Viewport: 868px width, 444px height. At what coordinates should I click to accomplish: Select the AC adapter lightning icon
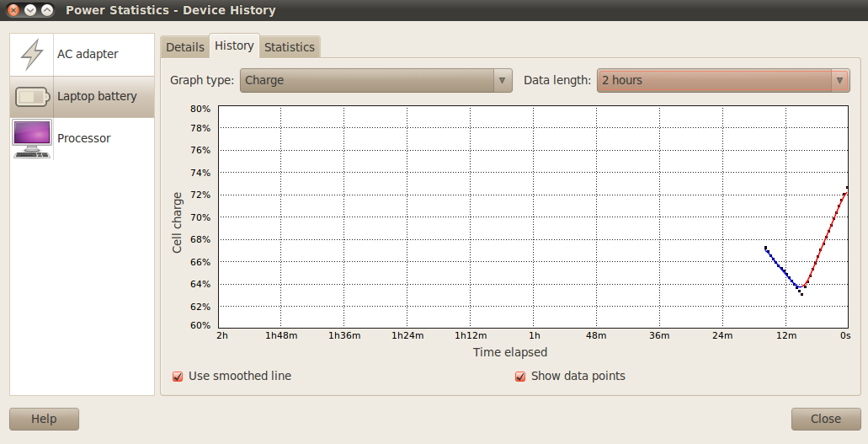(31, 54)
